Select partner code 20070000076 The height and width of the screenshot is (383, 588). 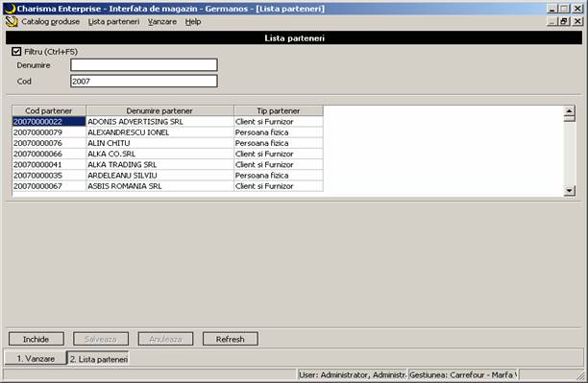point(49,143)
